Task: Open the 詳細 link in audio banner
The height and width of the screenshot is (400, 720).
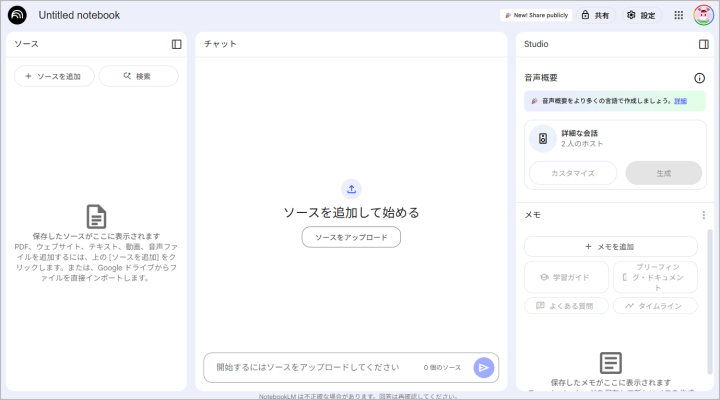Action: (x=681, y=101)
